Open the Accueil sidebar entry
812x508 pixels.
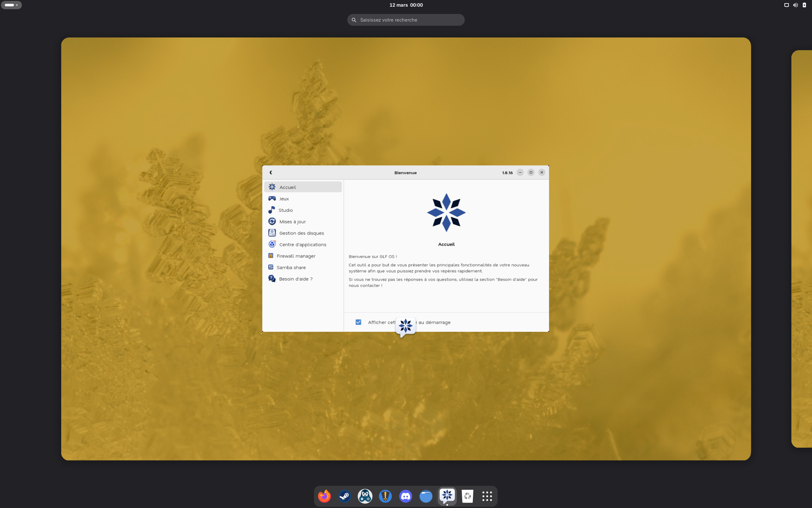(303, 187)
